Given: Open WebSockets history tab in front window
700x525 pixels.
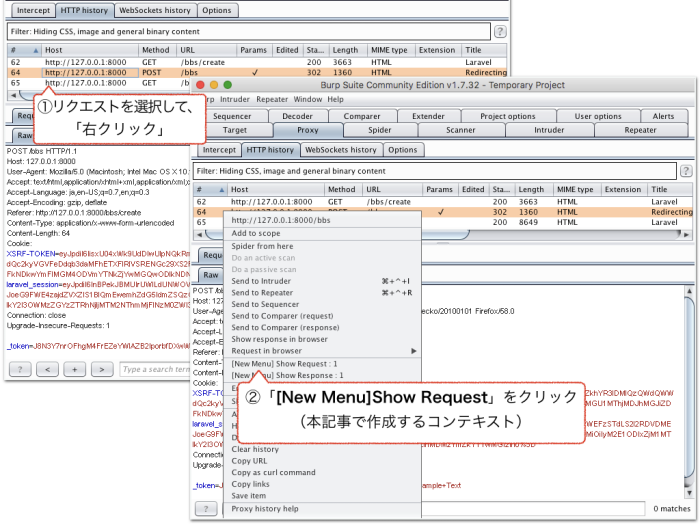Looking at the screenshot, I should tap(341, 150).
